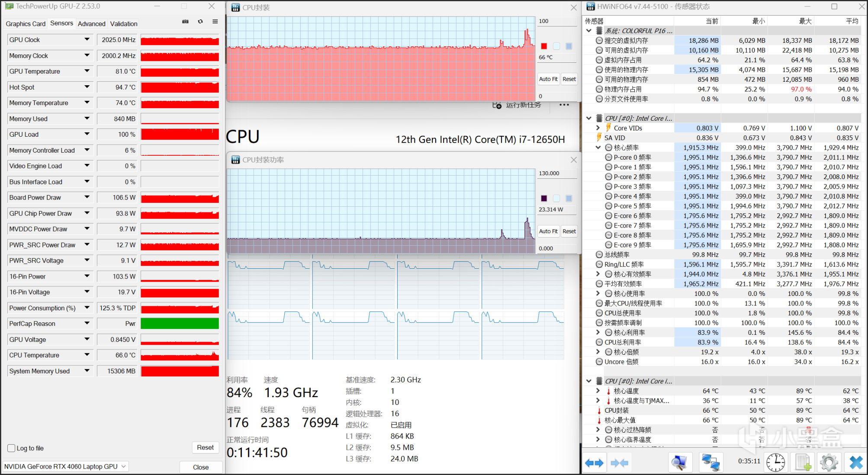The height and width of the screenshot is (475, 868).
Task: Switch to the Graphics Card tab
Action: tap(26, 24)
